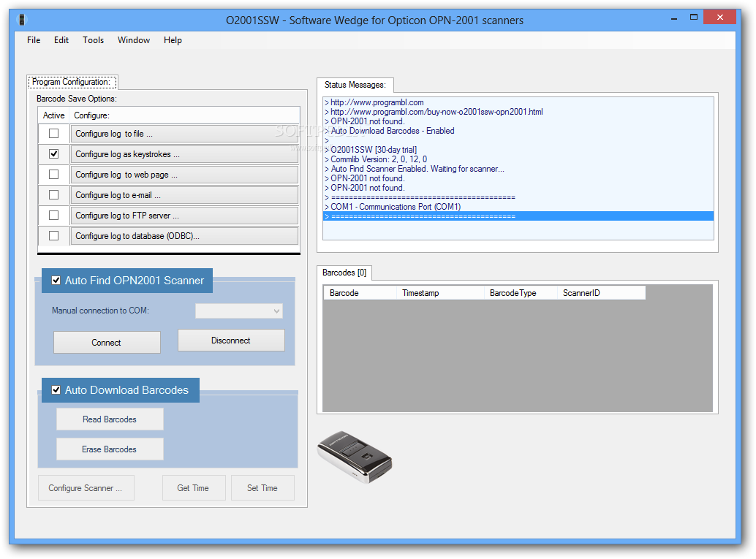
Task: Select the O2001SSW [30-day trial] line
Action: [x=518, y=150]
